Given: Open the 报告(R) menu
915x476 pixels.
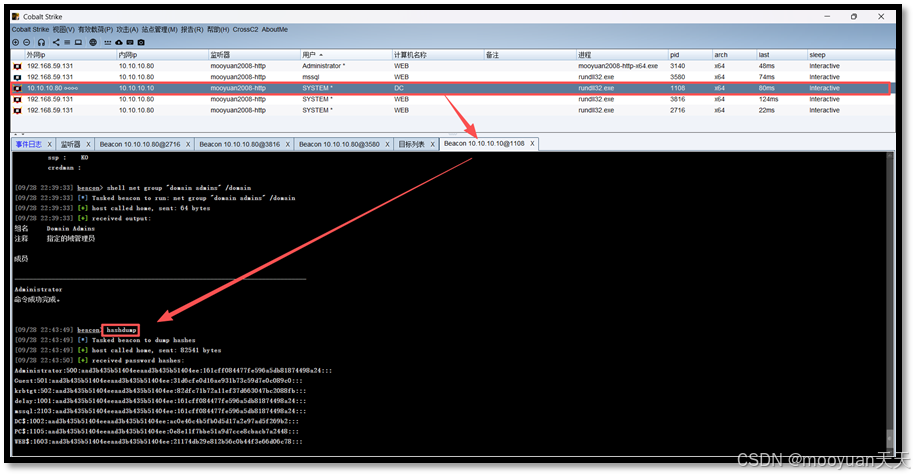Looking at the screenshot, I should tap(192, 30).
